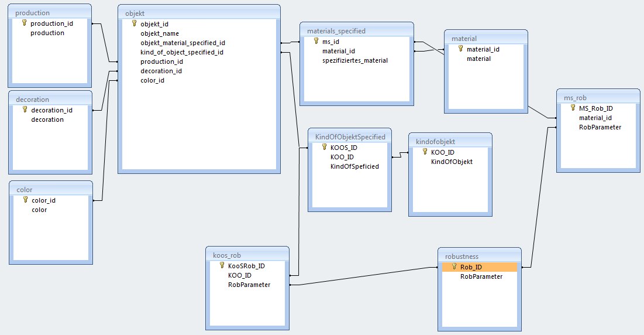644x335 pixels.
Task: Click the key icon beside production_id
Action: [25, 23]
